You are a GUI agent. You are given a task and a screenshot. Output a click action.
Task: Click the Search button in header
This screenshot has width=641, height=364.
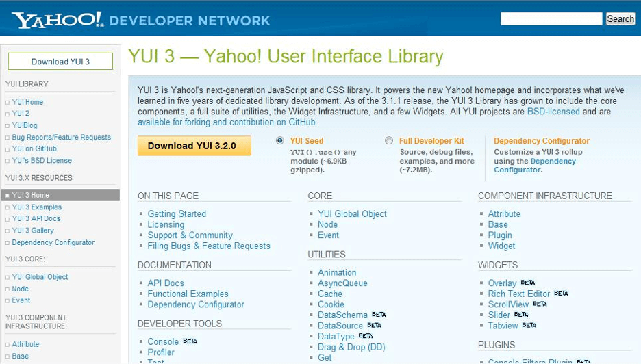tap(620, 18)
